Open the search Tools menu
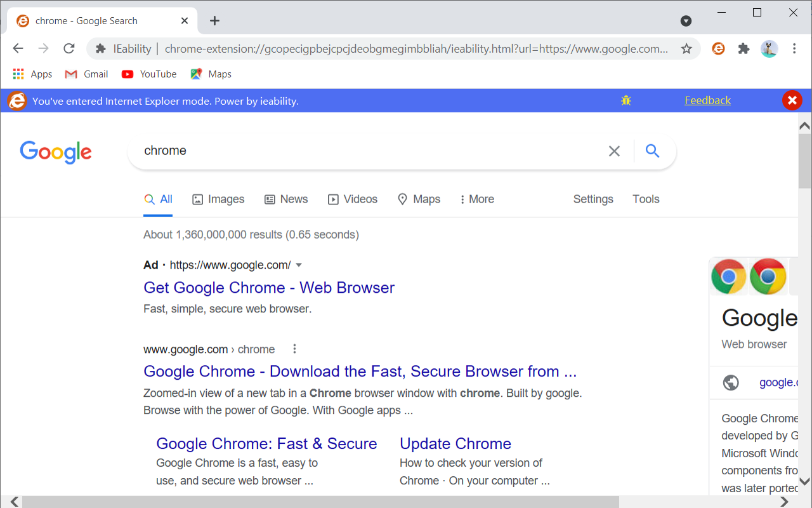 [x=645, y=199]
